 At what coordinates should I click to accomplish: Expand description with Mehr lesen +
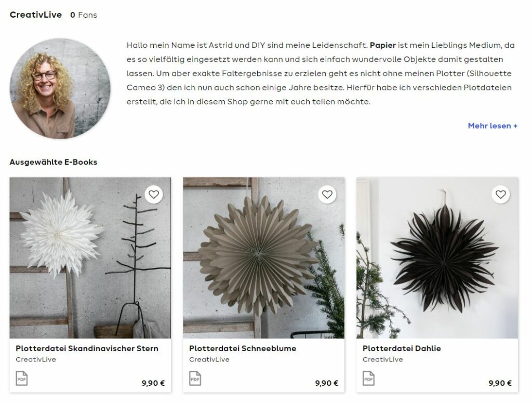pyautogui.click(x=493, y=126)
